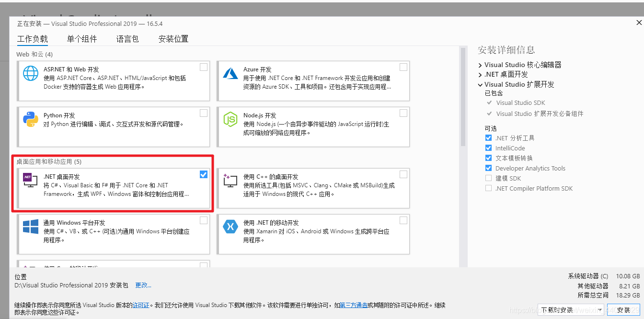Click the 通用 Windows 平台开发 card title

click(x=74, y=223)
